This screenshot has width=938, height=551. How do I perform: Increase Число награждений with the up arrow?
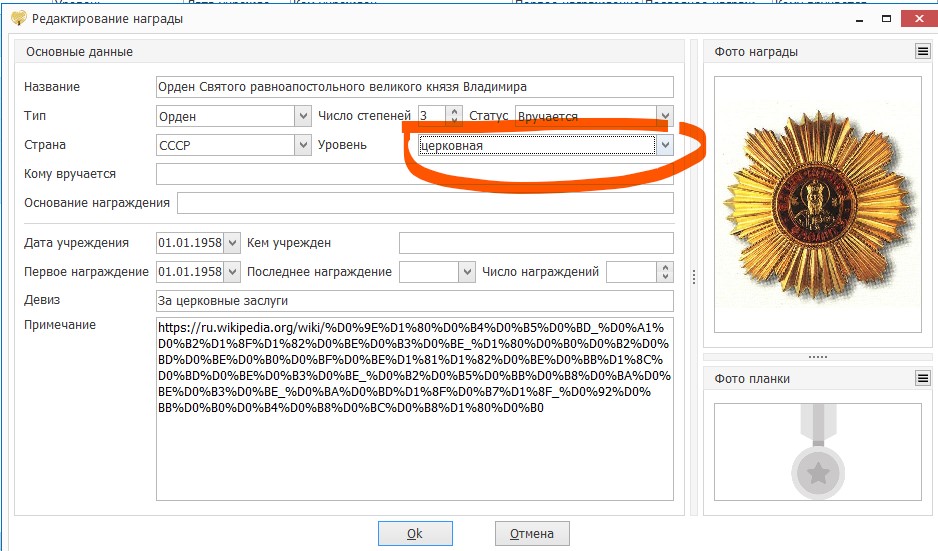(x=665, y=267)
